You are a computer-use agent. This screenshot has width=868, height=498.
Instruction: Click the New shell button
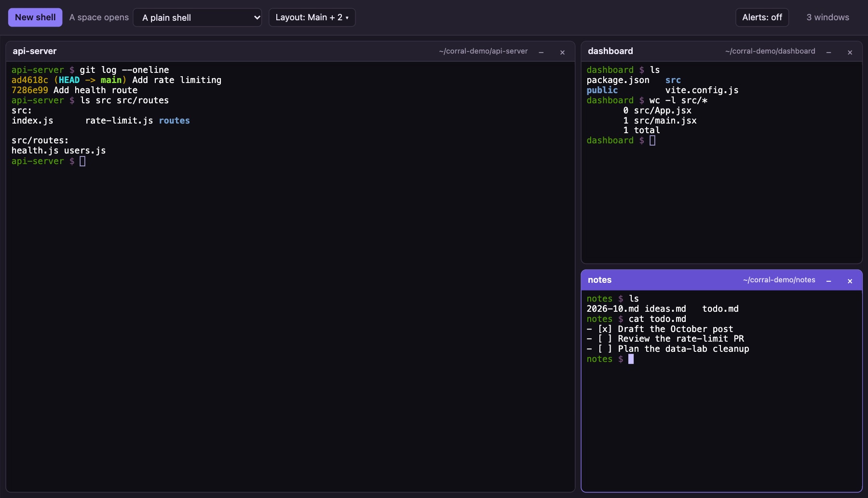click(x=35, y=17)
